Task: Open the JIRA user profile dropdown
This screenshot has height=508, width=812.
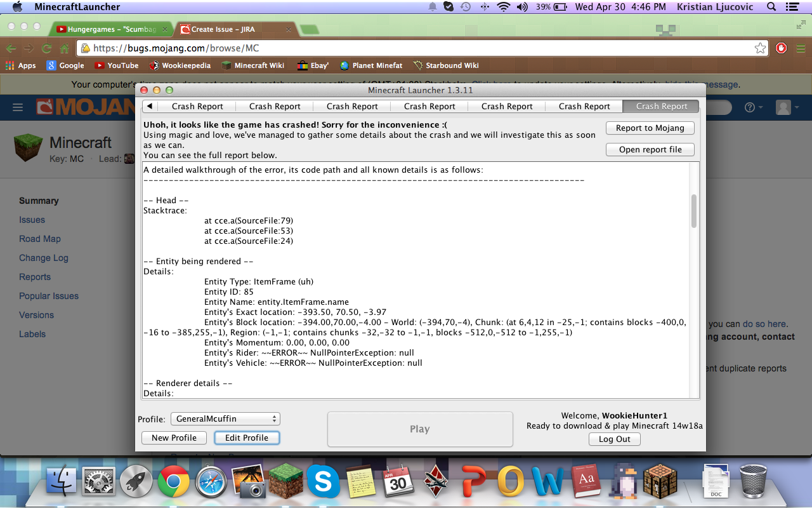Action: (x=787, y=107)
